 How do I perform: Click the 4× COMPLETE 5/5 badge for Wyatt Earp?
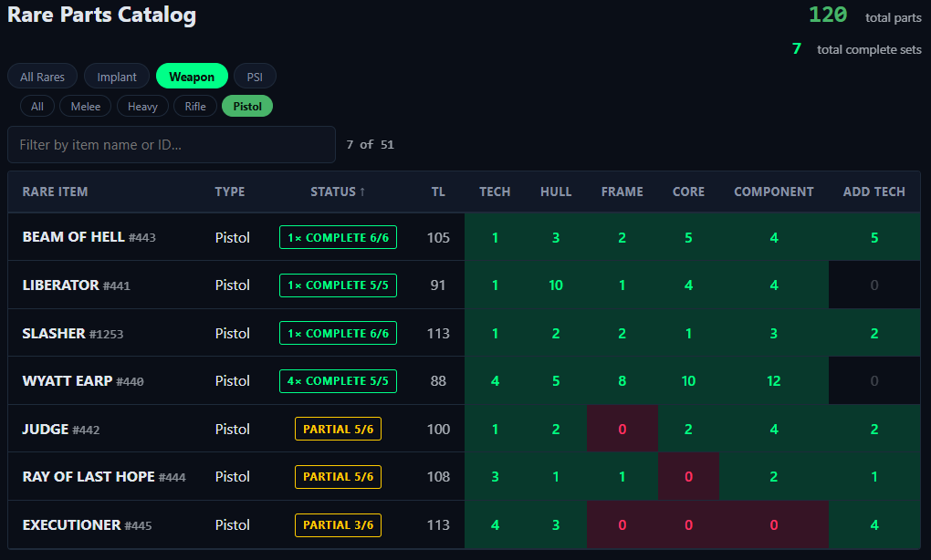(x=338, y=381)
